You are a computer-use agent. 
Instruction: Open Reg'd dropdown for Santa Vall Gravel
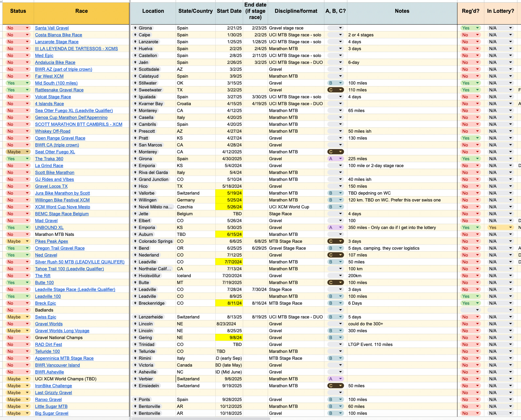click(471, 28)
